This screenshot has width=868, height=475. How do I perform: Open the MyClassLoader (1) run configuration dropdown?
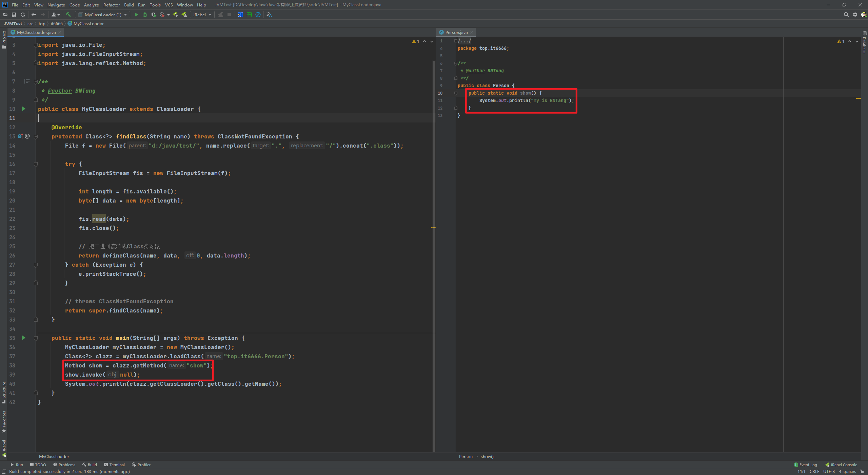point(103,15)
